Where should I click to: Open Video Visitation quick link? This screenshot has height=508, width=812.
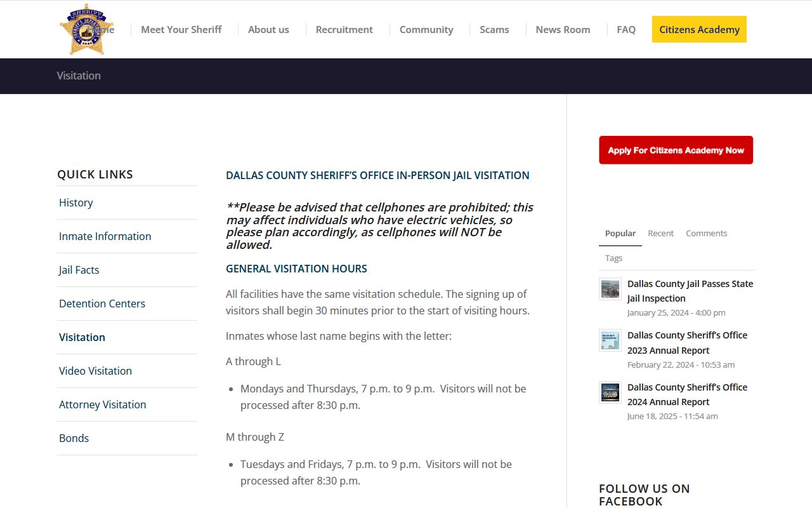tap(95, 371)
